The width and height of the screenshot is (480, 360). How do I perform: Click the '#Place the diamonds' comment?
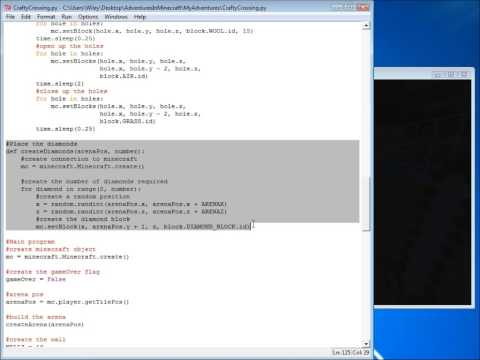pos(42,144)
